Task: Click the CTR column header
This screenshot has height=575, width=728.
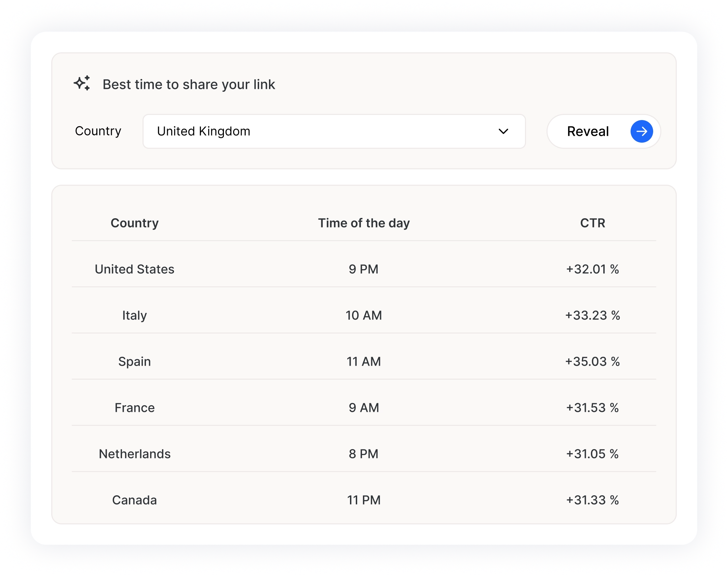Action: click(592, 223)
